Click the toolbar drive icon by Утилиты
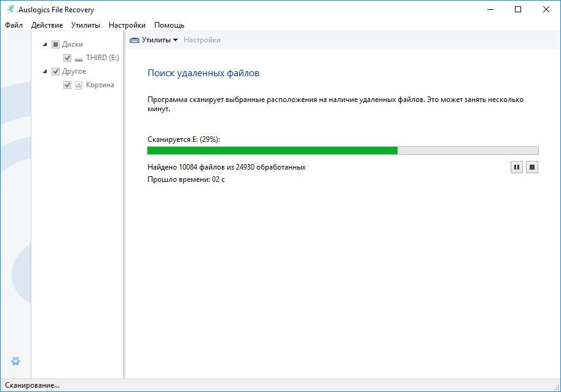 click(x=135, y=40)
